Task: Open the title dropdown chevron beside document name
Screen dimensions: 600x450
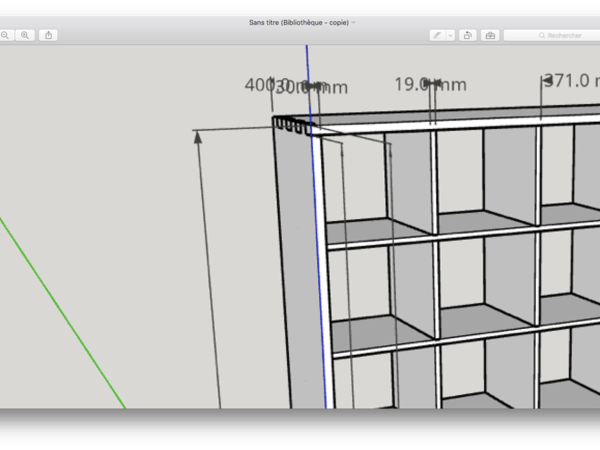Action: [354, 22]
